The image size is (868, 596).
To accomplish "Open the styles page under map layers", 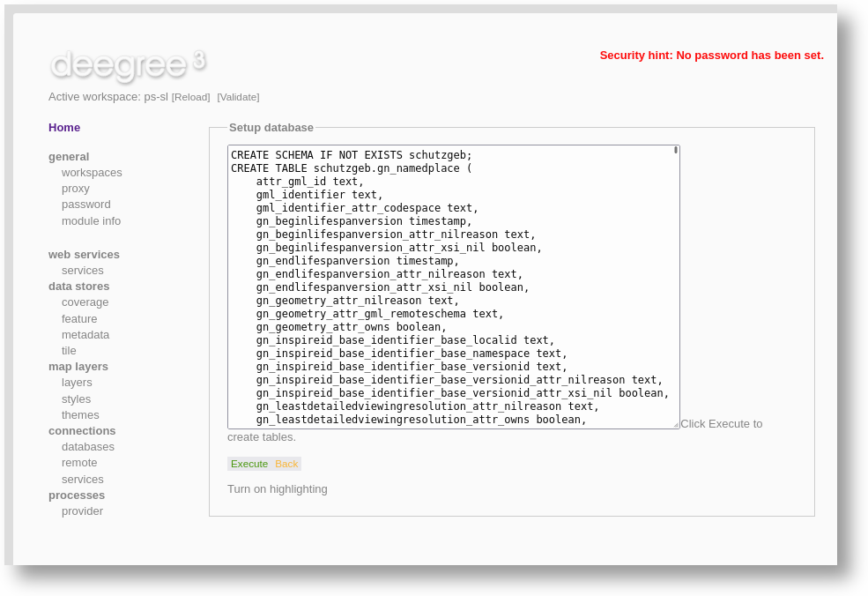I will coord(76,399).
